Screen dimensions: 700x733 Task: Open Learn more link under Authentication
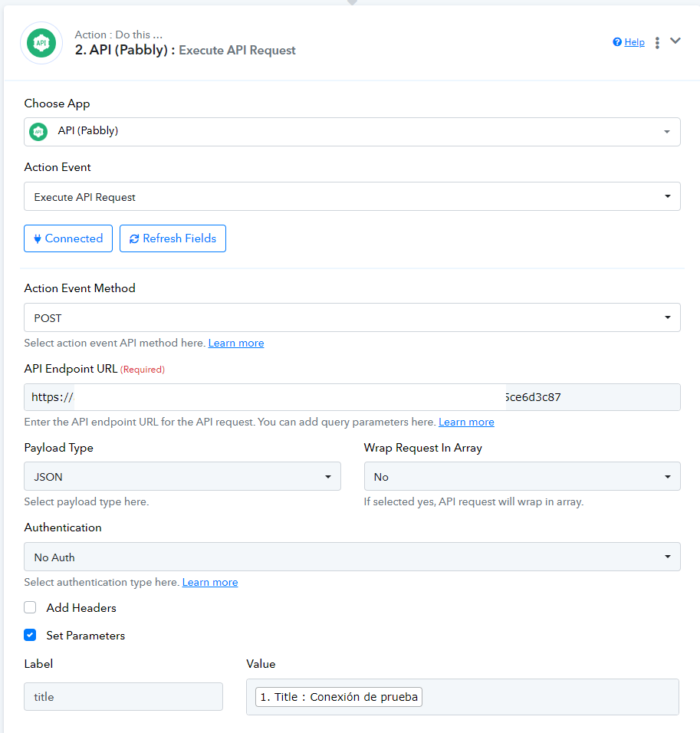pos(210,583)
